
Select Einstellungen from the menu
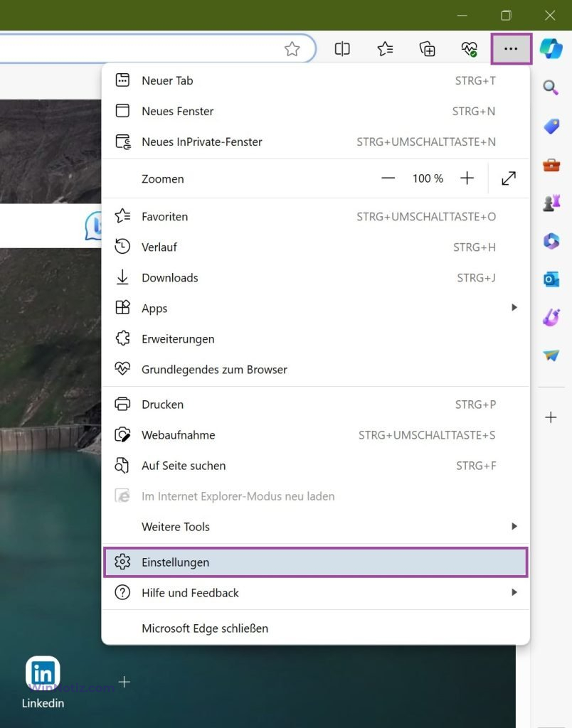click(x=315, y=562)
